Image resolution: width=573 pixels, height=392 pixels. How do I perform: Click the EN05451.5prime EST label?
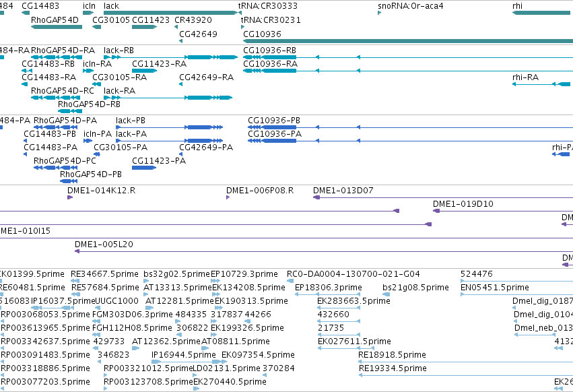tap(495, 288)
